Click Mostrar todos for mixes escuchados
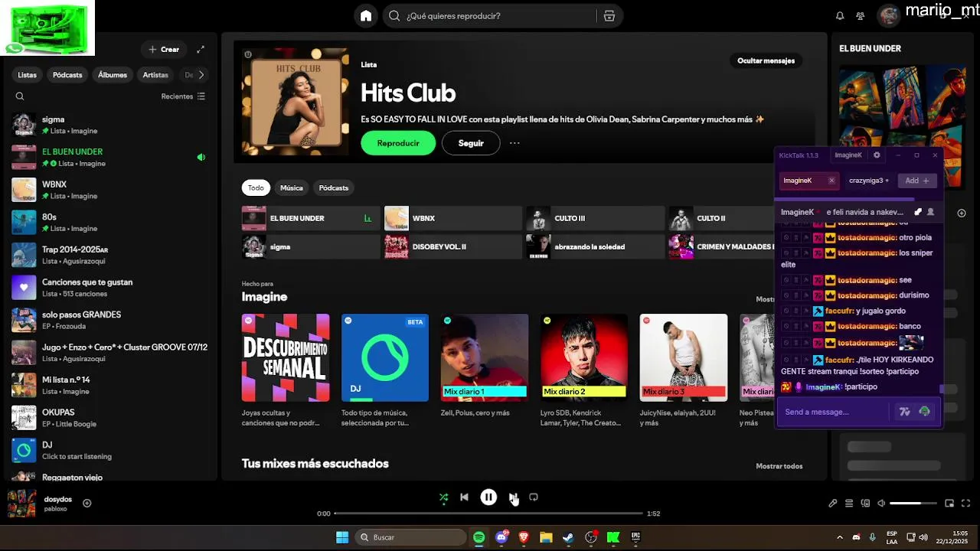The height and width of the screenshot is (551, 980). 779,466
